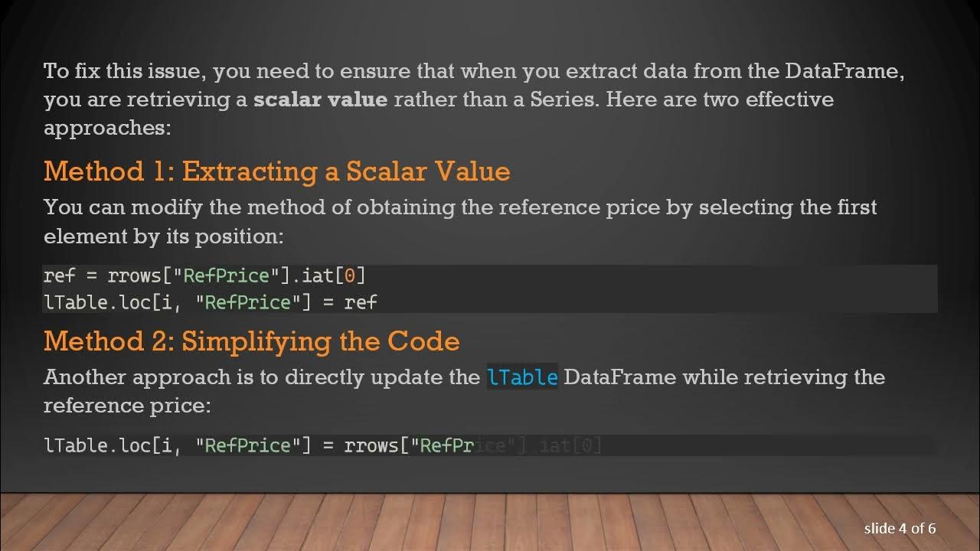This screenshot has width=980, height=551.
Task: Click the bold "scalar value" text
Action: click(320, 99)
